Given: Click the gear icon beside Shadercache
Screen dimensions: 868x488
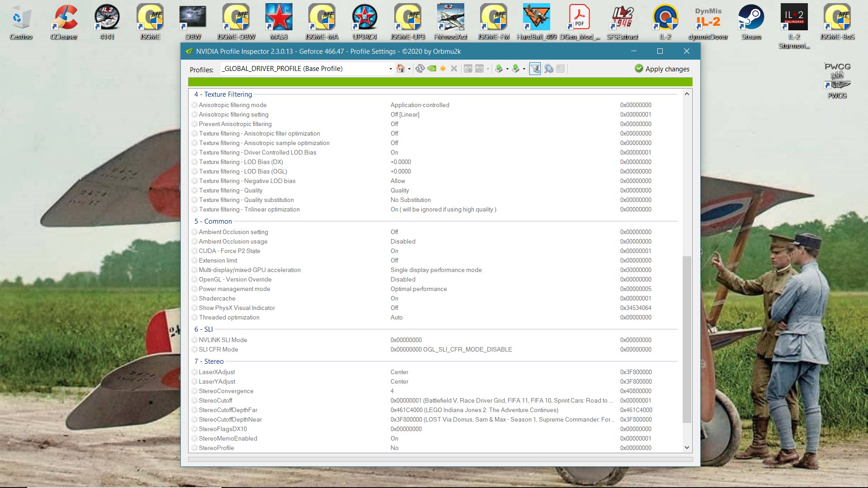Looking at the screenshot, I should 194,298.
